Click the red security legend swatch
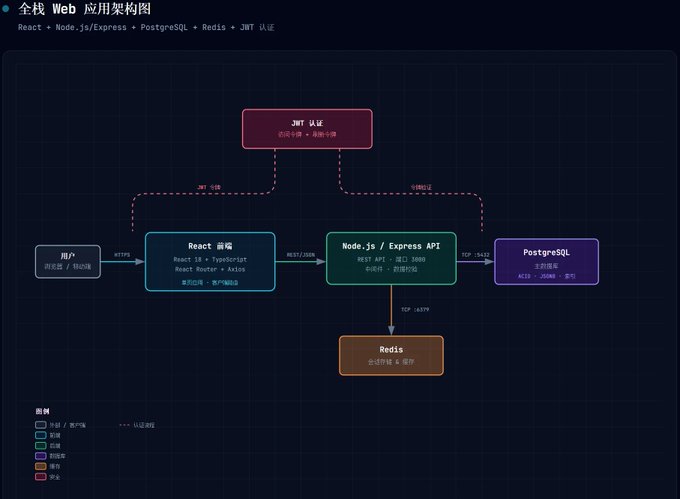This screenshot has width=680, height=499. pyautogui.click(x=41, y=477)
